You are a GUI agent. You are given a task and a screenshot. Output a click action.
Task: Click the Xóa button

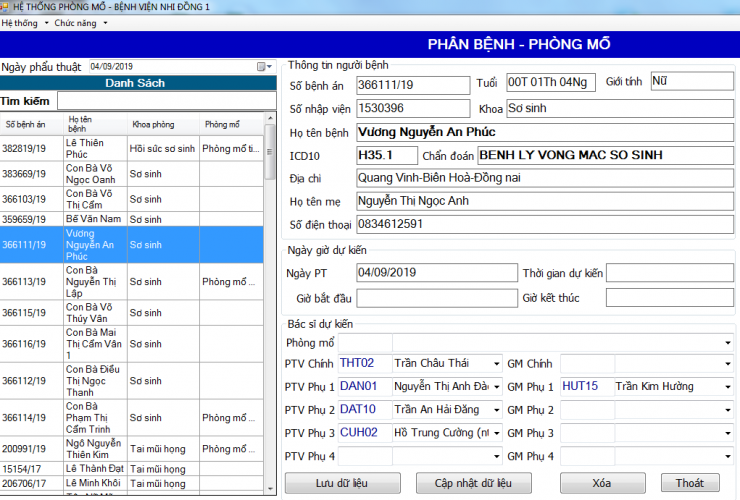pyautogui.click(x=601, y=483)
